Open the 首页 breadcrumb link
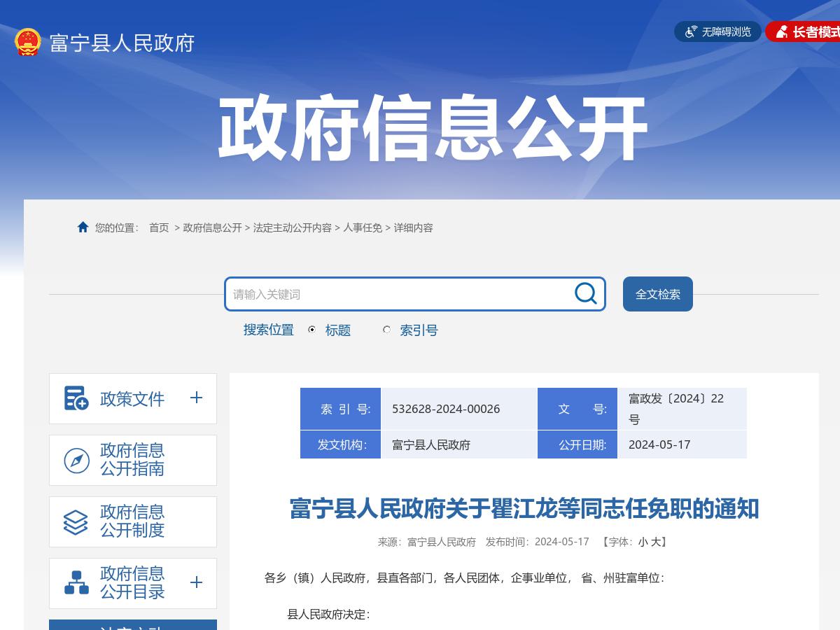This screenshot has height=630, width=840. click(x=157, y=227)
